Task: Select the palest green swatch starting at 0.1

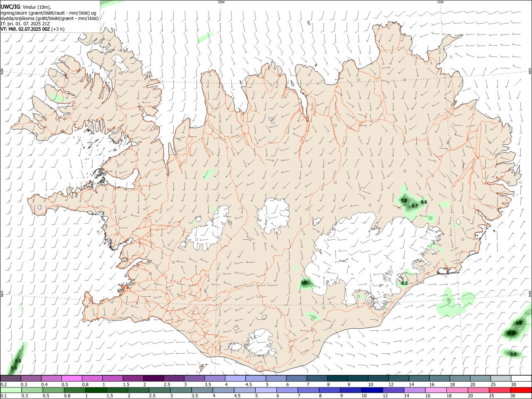Action: tap(11, 390)
